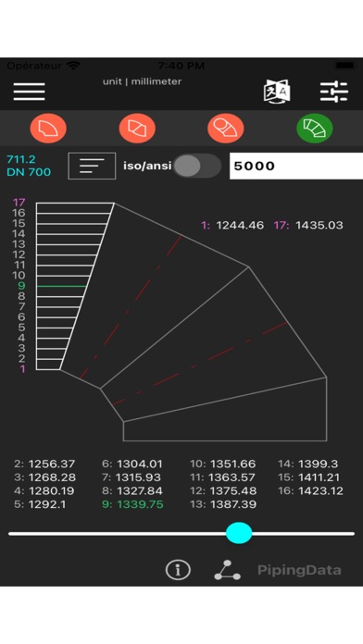Select the first orange elbow shape icon
This screenshot has height=644, width=363.
pos(48,128)
